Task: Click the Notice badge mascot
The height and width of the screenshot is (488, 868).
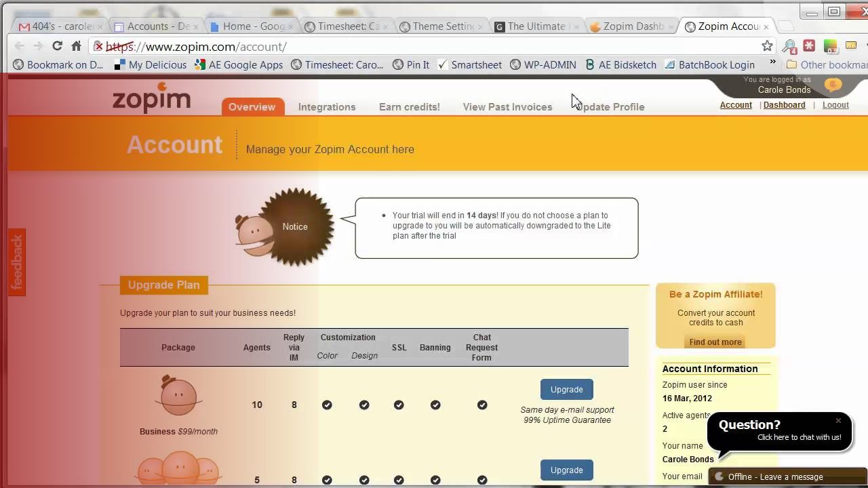Action: tap(285, 227)
